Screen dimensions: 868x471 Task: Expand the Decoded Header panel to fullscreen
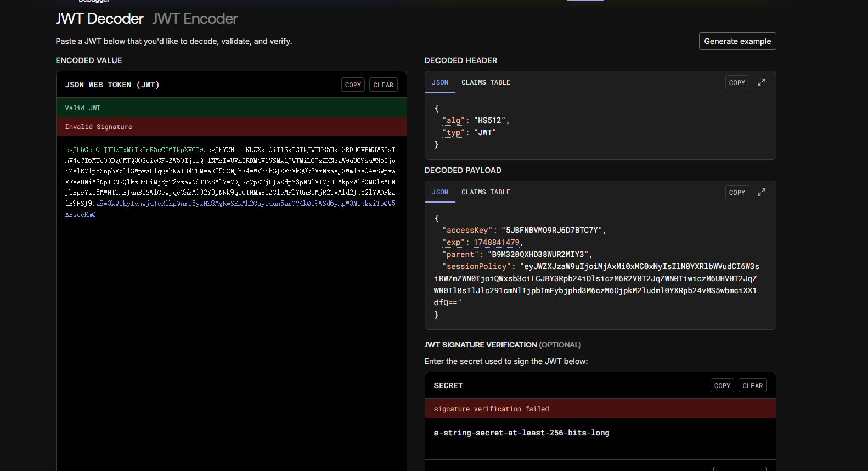pyautogui.click(x=762, y=82)
